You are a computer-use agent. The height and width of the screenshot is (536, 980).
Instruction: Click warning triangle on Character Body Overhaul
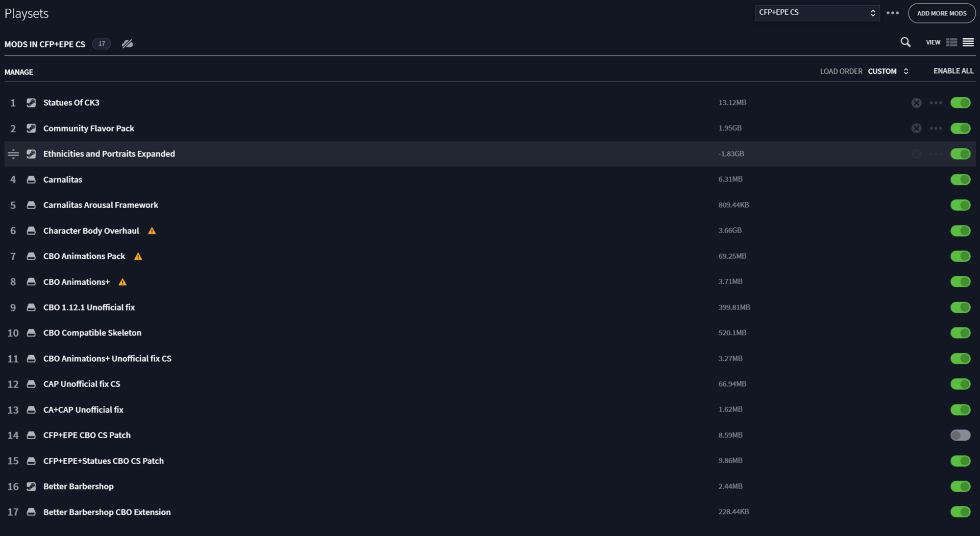pos(152,231)
